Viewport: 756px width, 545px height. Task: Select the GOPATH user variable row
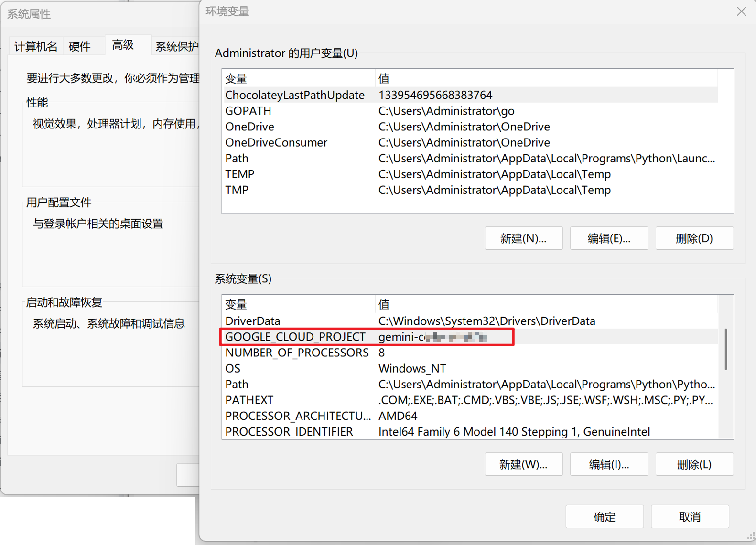248,111
